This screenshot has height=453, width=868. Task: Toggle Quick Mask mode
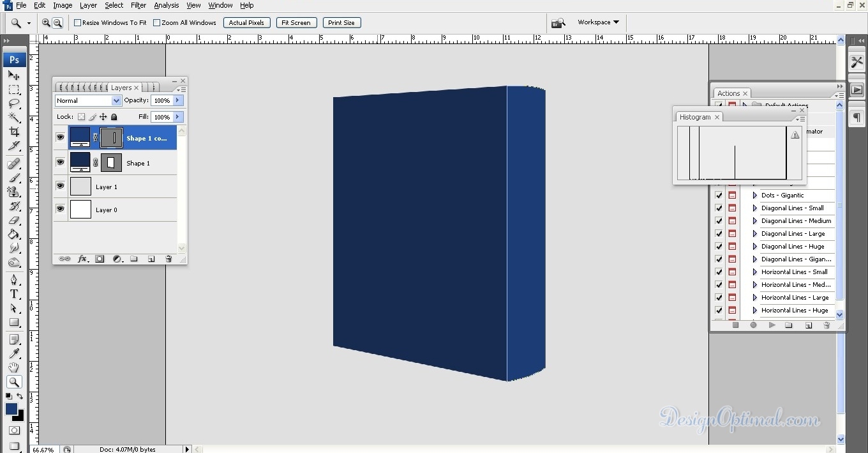click(14, 431)
